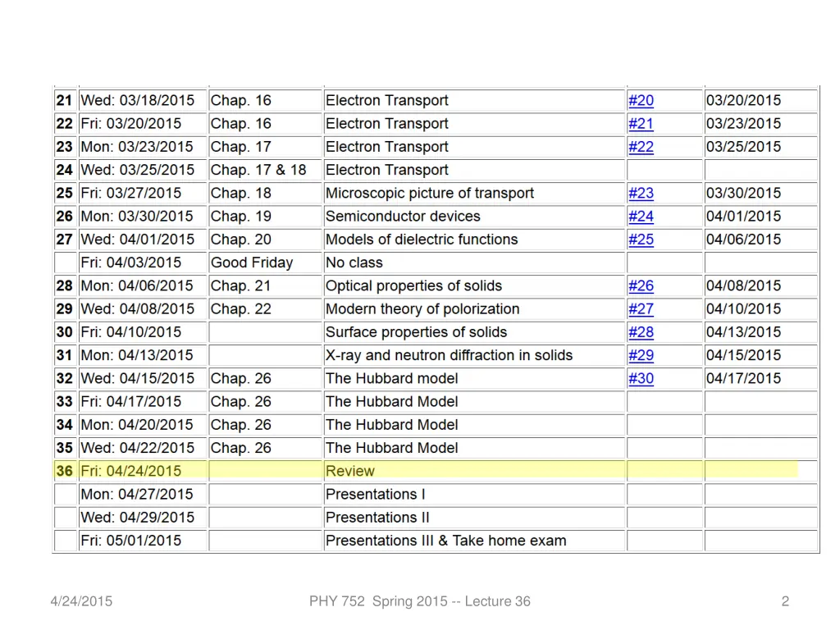Open homework link #29
The height and width of the screenshot is (630, 840).
coord(641,355)
